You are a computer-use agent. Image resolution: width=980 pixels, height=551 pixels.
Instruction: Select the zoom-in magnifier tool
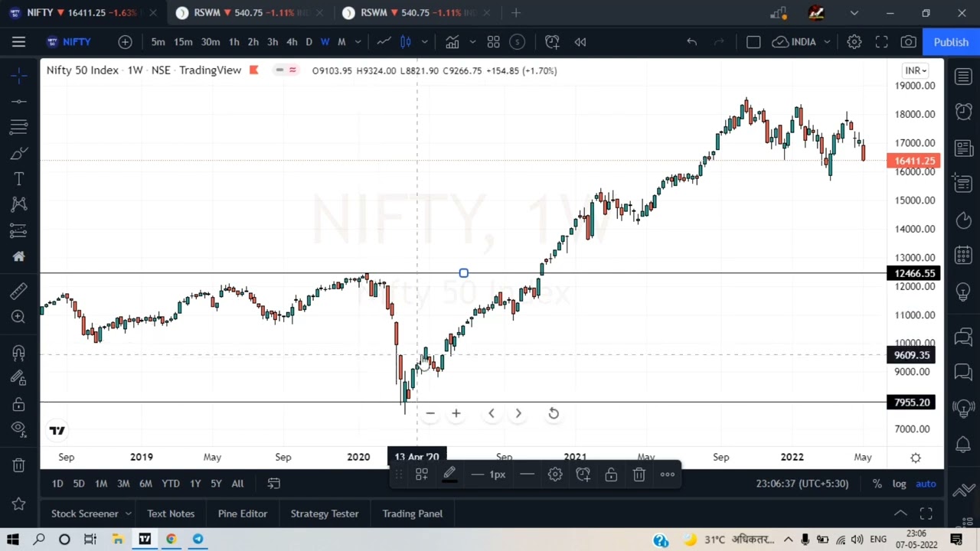tap(19, 317)
